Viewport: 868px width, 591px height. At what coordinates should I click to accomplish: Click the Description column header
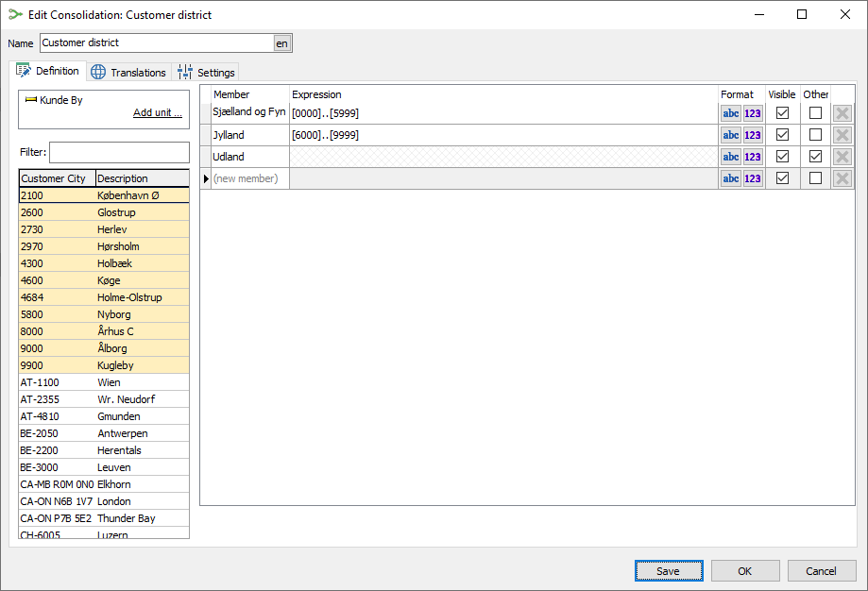click(143, 178)
